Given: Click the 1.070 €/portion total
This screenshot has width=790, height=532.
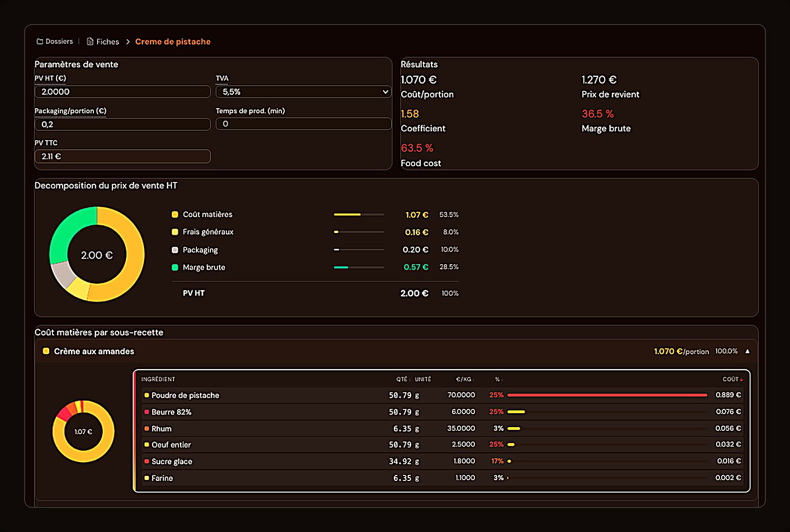Looking at the screenshot, I should [x=681, y=351].
